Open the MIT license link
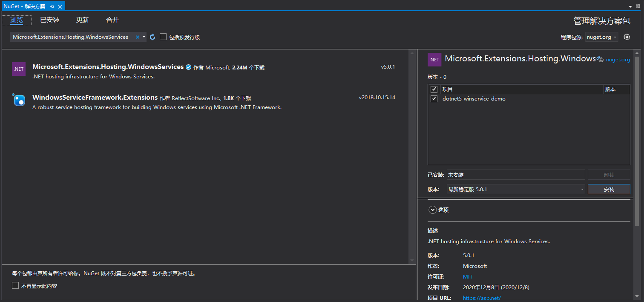 coord(468,277)
